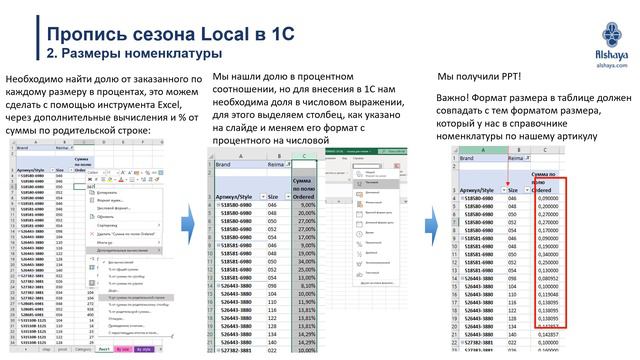
Task: Open the highlighted 'Дополнительные вычисления' submenu
Action: [123, 250]
